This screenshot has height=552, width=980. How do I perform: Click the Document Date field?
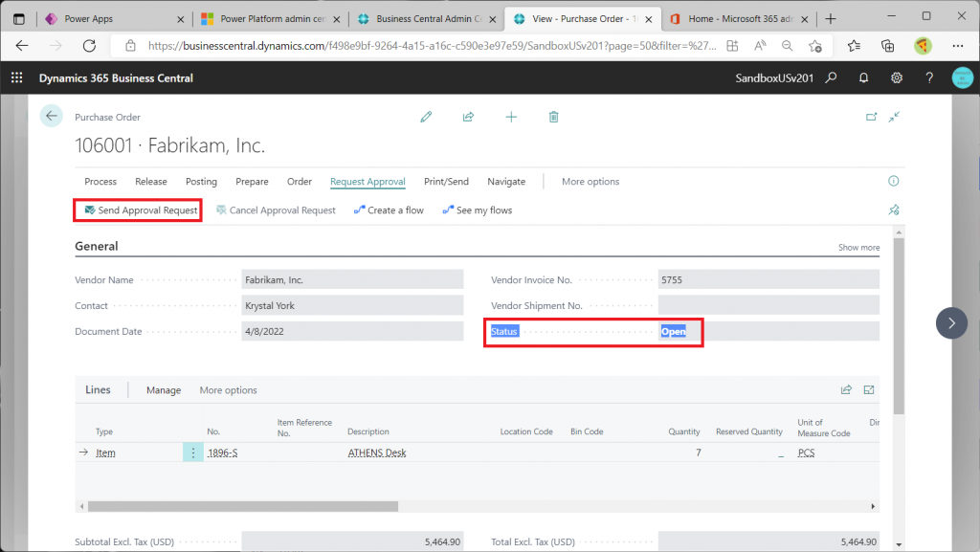352,331
